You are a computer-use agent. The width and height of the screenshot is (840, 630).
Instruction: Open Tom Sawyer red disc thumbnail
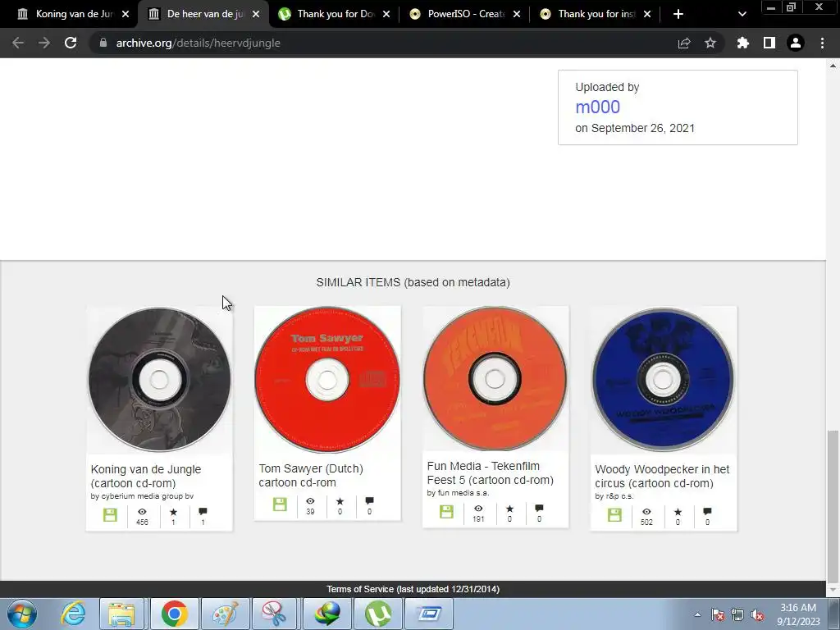tap(326, 379)
